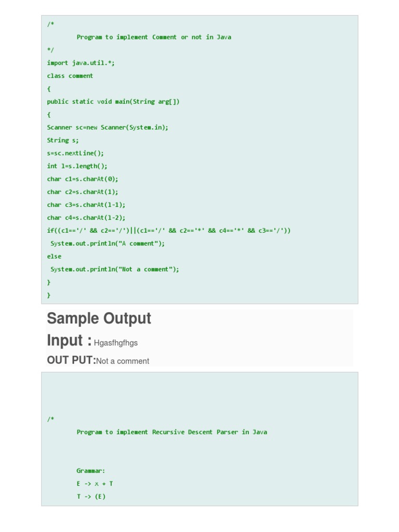The width and height of the screenshot is (399, 532).
Task: Click the 'char c4=s.charAt(l-2);' line
Action: click(86, 218)
